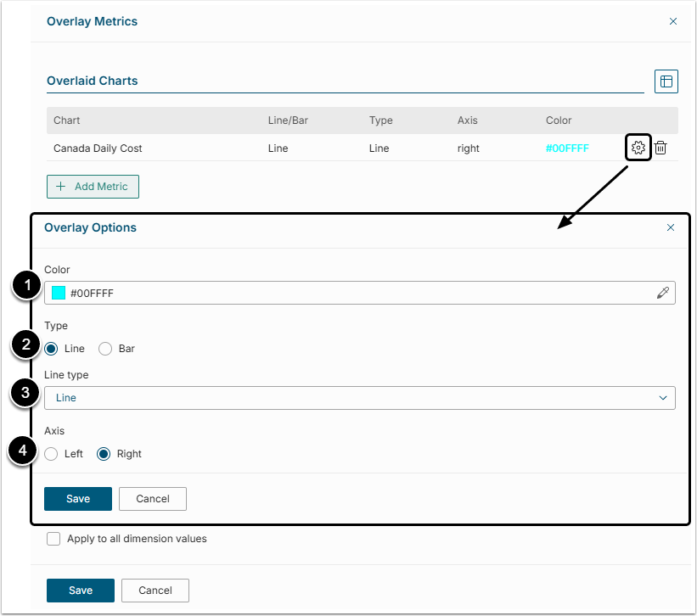Image resolution: width=697 pixels, height=616 pixels.
Task: Click the plus icon in Add Metric
Action: click(x=61, y=187)
